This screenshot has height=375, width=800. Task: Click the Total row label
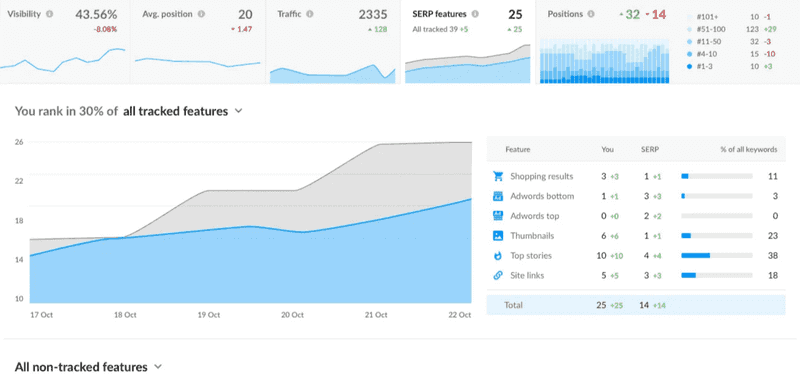[x=513, y=305]
